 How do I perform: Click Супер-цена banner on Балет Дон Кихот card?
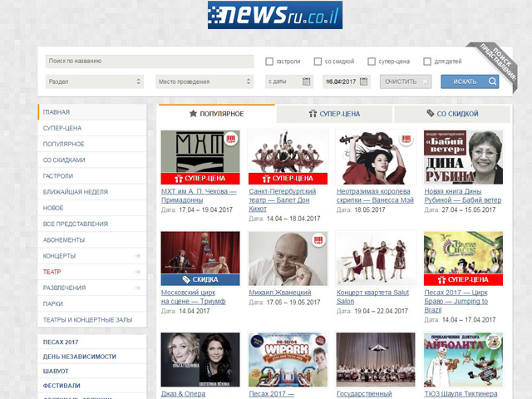click(288, 179)
